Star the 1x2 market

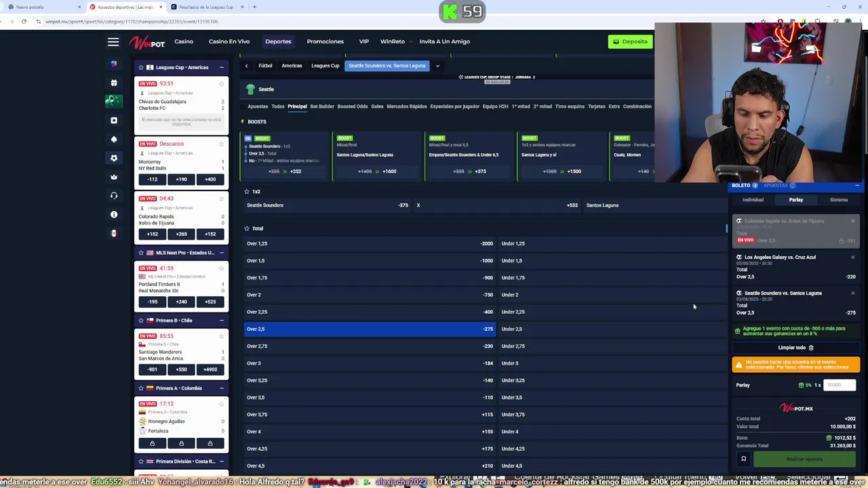[x=247, y=192]
